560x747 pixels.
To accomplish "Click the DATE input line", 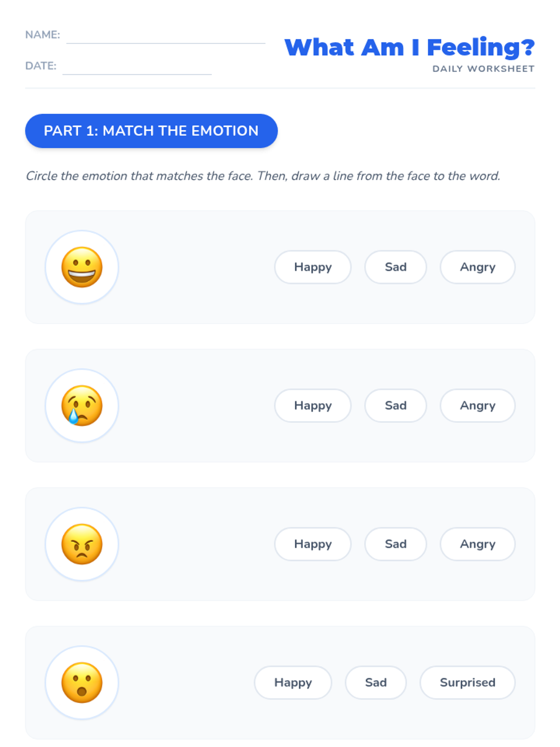I will tap(137, 68).
